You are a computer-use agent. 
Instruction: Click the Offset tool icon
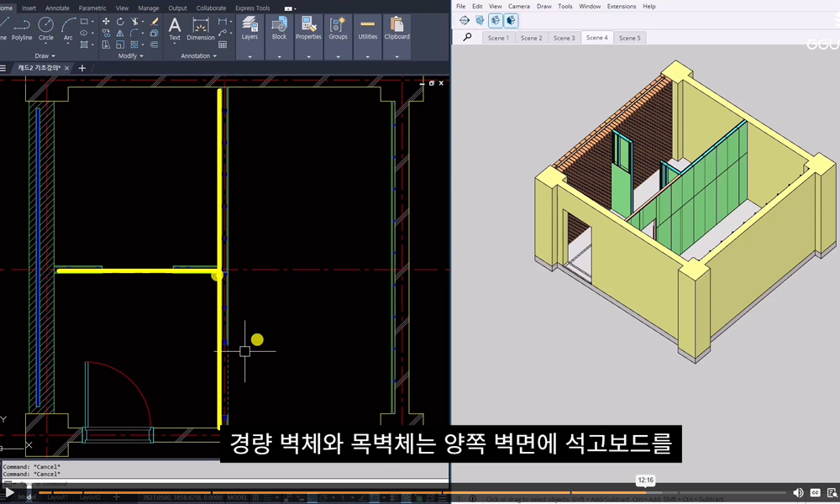[155, 45]
